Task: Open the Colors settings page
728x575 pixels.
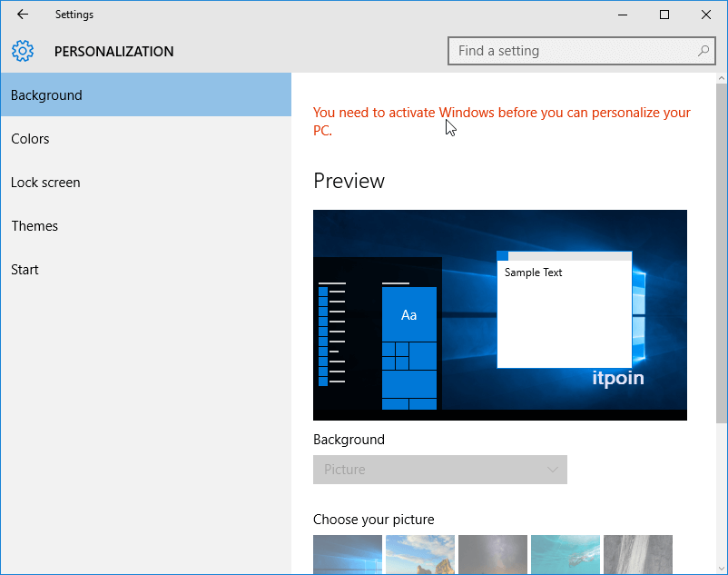Action: point(145,139)
